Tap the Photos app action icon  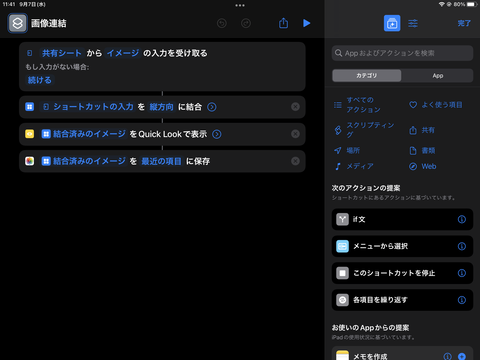(x=30, y=161)
